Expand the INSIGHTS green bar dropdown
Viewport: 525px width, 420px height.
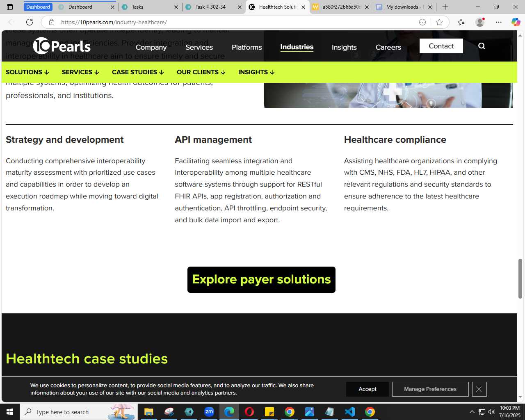(256, 72)
